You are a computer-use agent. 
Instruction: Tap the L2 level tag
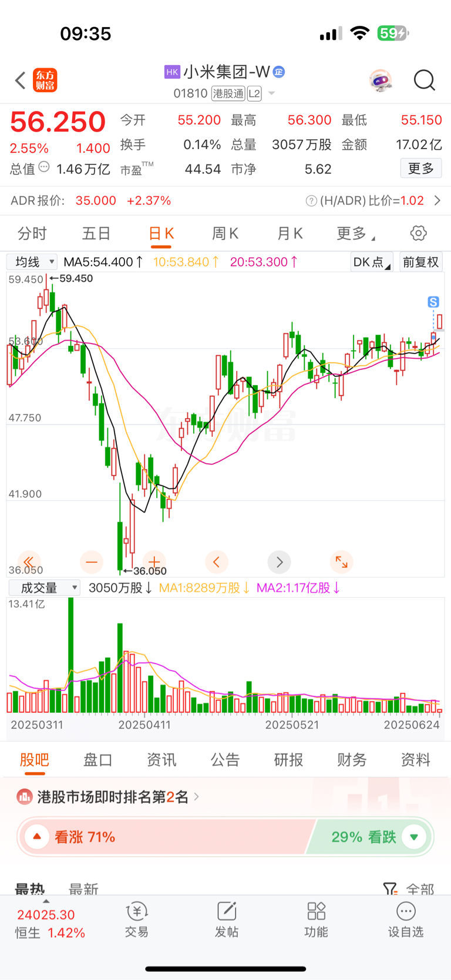pyautogui.click(x=254, y=93)
